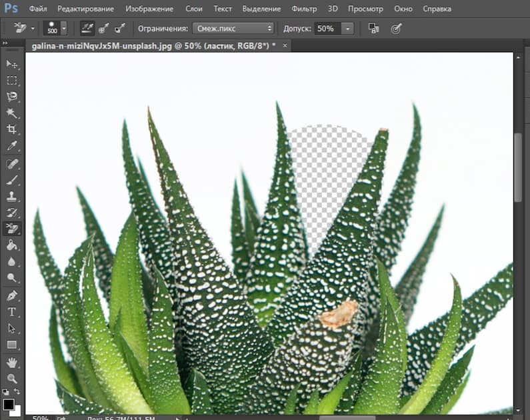Close the galina-n-miziNqvJx5M-unsplash.jpg tab
The height and width of the screenshot is (420, 530).
tap(285, 45)
